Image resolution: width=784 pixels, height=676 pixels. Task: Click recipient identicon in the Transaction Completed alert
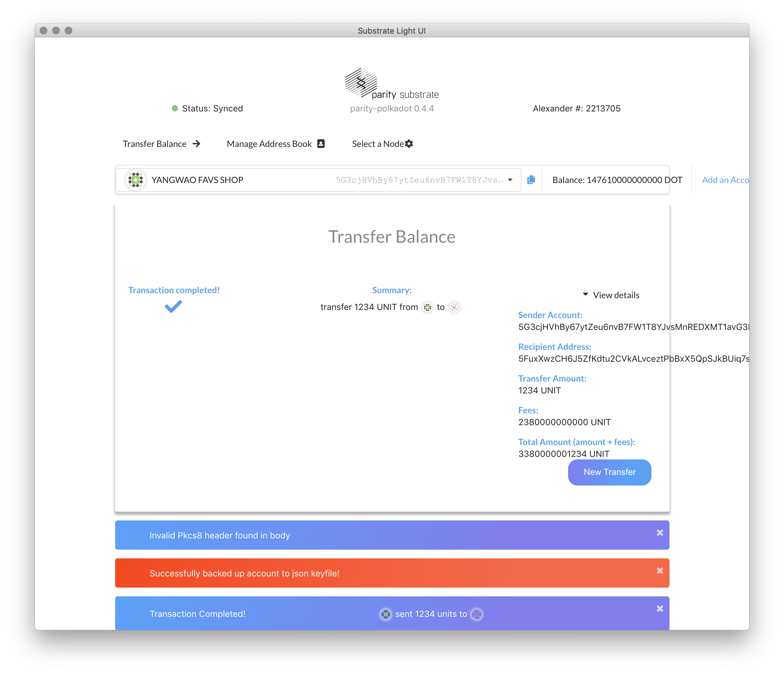pyautogui.click(x=477, y=614)
